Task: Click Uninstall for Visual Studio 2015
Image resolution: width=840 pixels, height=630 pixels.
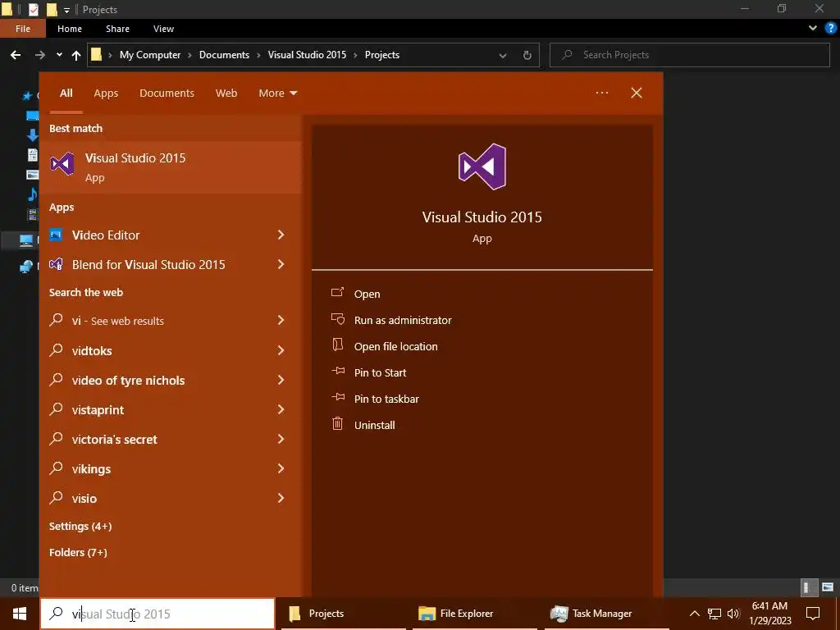Action: click(x=374, y=425)
